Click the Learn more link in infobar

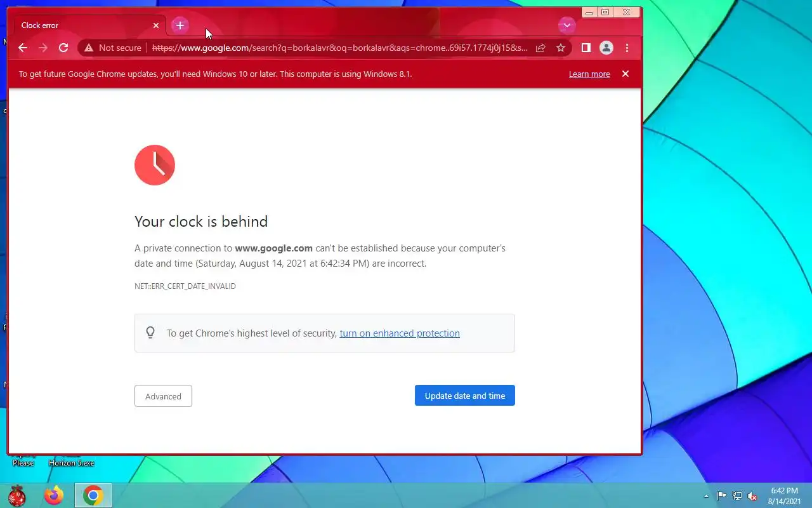(589, 74)
